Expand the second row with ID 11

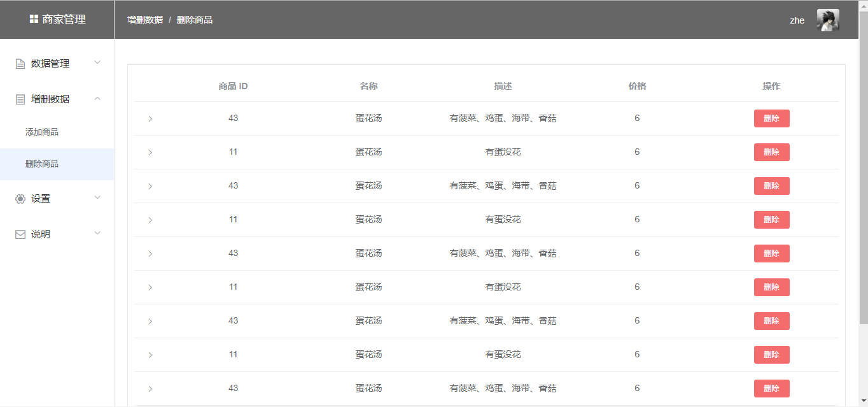(150, 152)
